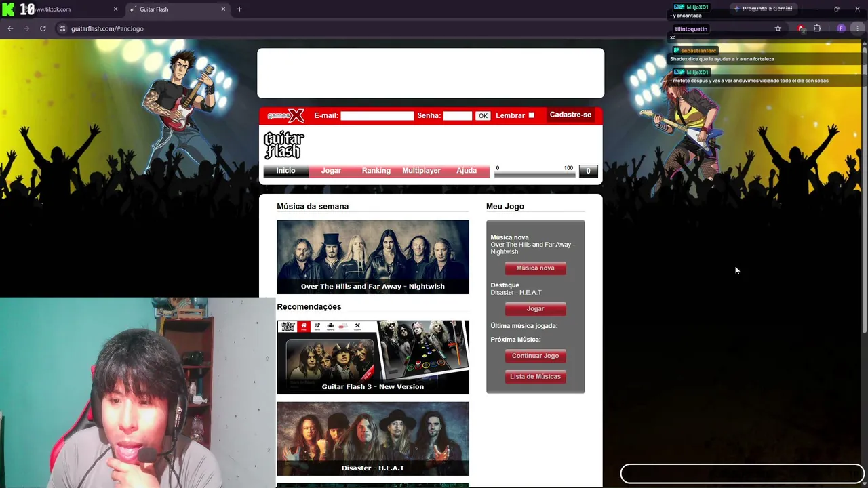Viewport: 868px width, 488px height.
Task: Go to the Ranking menu item
Action: [376, 171]
